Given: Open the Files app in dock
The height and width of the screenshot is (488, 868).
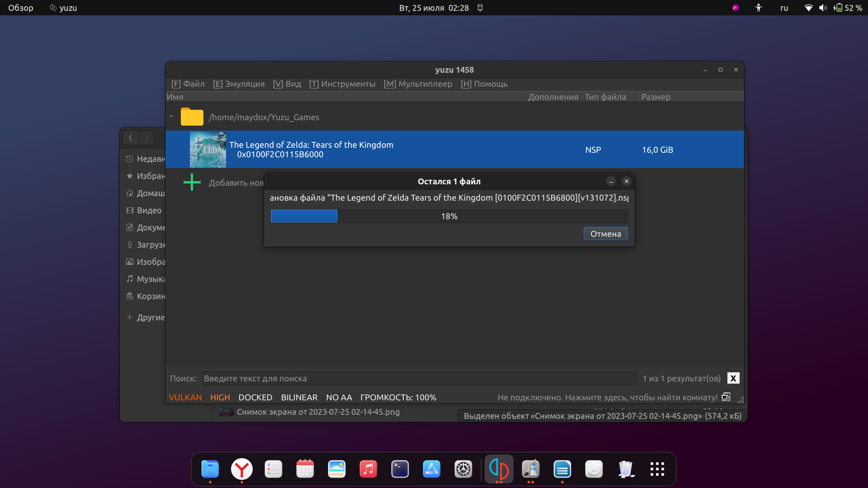Looking at the screenshot, I should [x=210, y=469].
